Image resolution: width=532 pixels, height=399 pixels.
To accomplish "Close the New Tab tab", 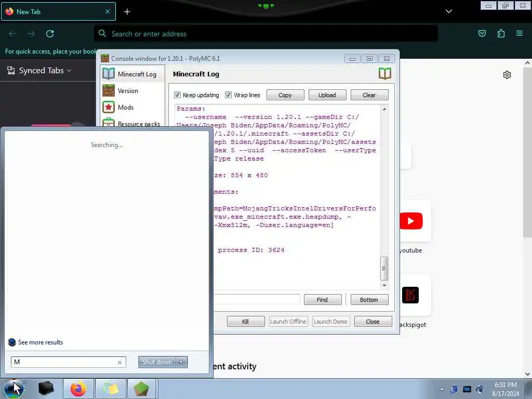I will click(x=108, y=11).
